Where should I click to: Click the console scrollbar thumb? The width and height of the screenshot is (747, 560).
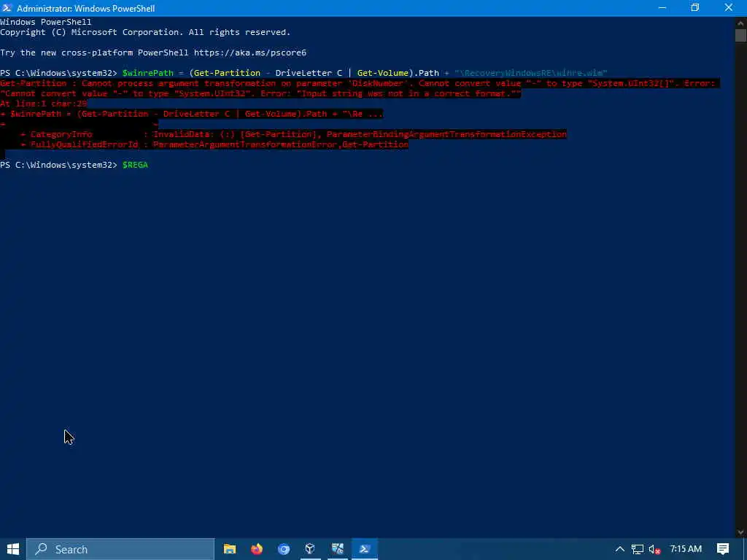740,36
